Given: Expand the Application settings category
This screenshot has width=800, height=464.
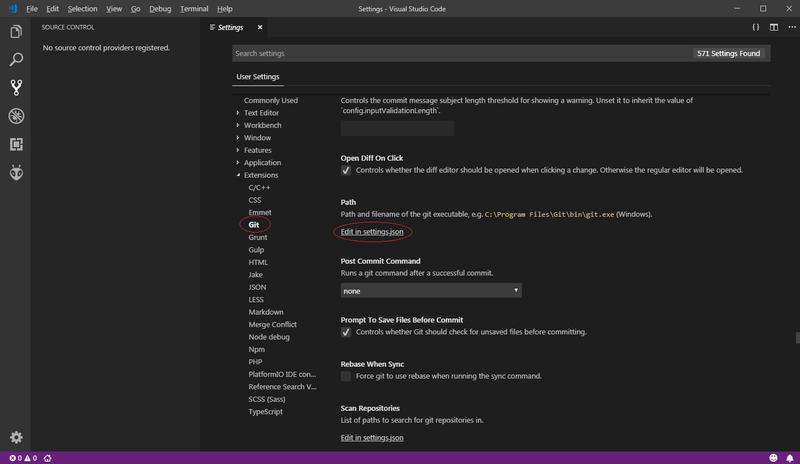Looking at the screenshot, I should pos(262,163).
